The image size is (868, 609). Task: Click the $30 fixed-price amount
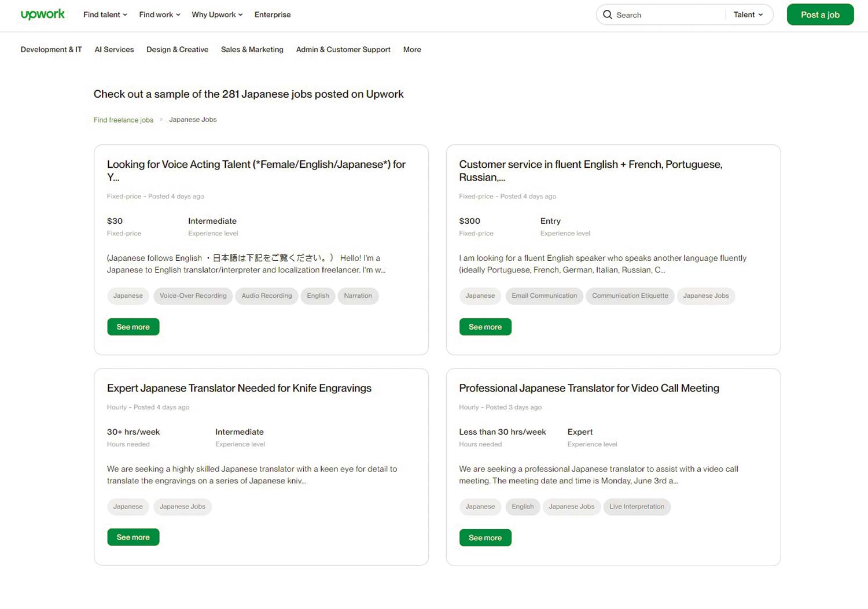pyautogui.click(x=115, y=221)
